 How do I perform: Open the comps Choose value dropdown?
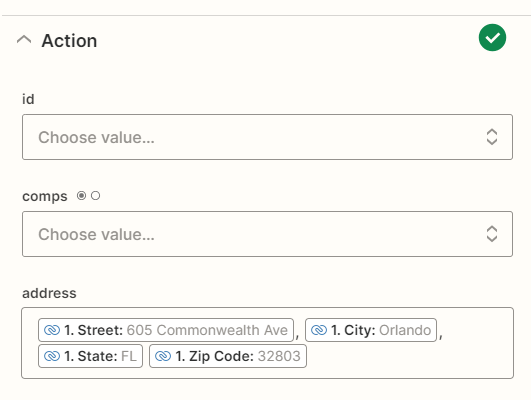pos(267,234)
